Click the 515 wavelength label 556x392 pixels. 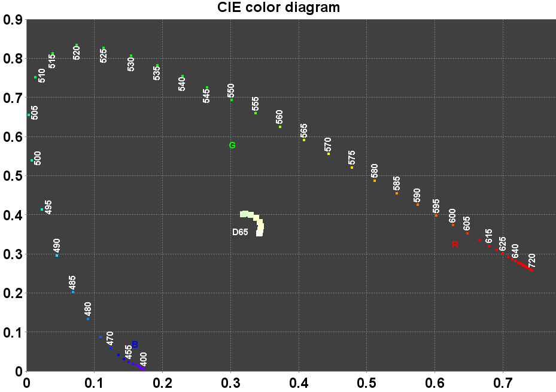(x=53, y=61)
